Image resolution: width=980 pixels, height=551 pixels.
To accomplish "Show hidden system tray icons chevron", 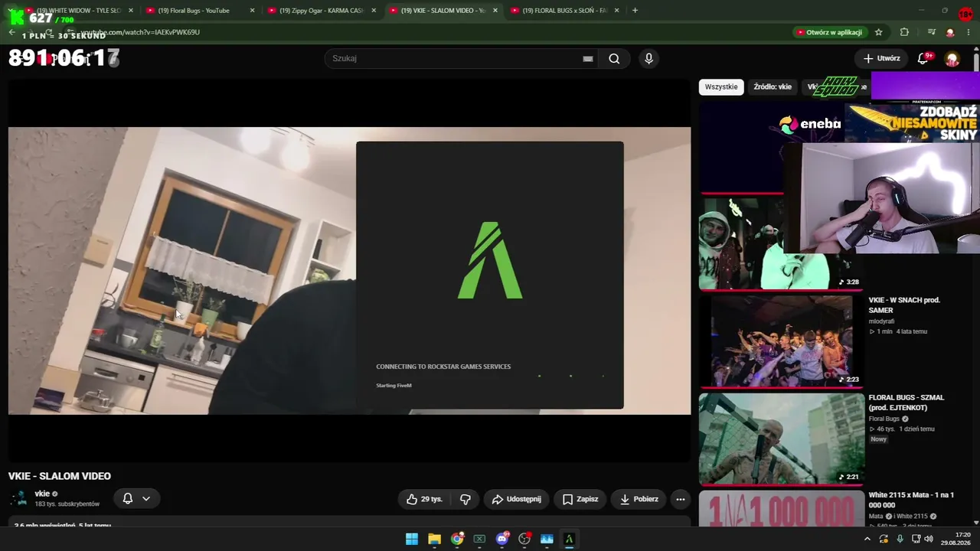I will click(x=867, y=539).
